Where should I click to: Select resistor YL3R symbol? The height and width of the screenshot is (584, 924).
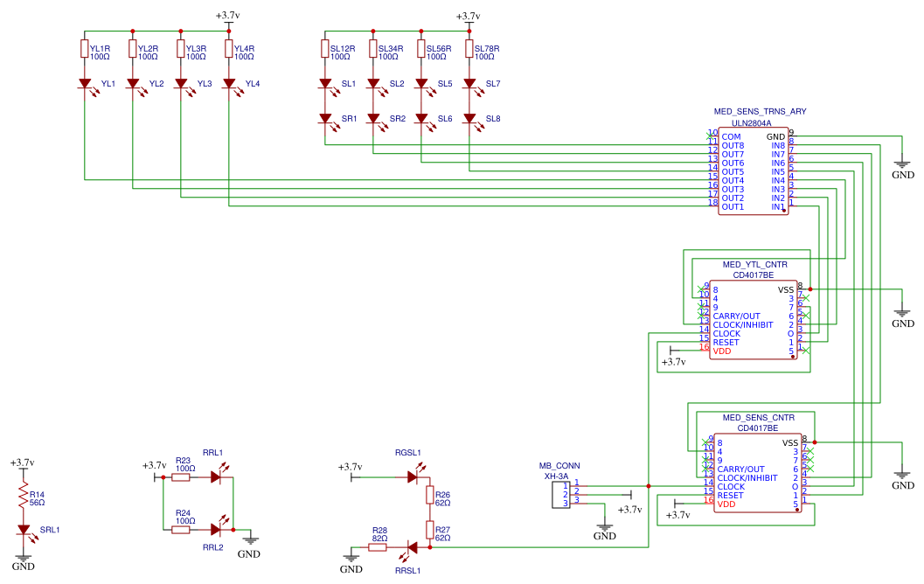click(181, 49)
